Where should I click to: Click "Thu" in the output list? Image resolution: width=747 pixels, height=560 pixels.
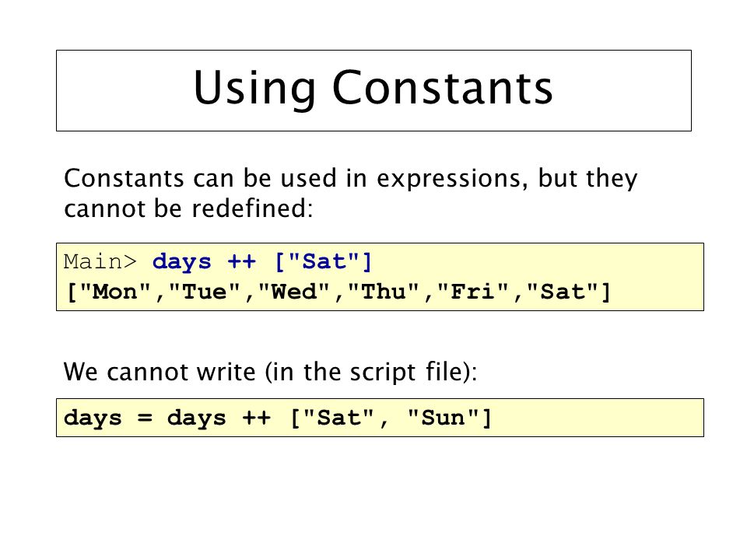(384, 292)
